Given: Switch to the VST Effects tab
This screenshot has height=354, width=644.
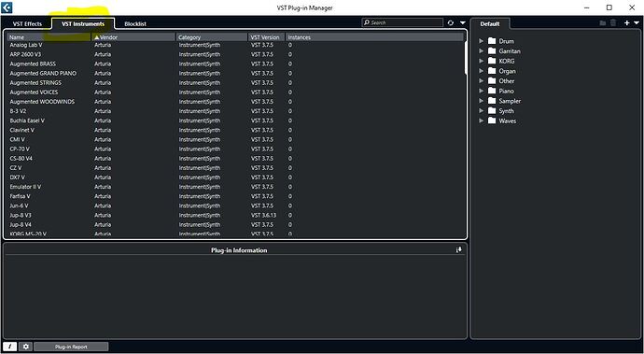Looking at the screenshot, I should [x=27, y=24].
